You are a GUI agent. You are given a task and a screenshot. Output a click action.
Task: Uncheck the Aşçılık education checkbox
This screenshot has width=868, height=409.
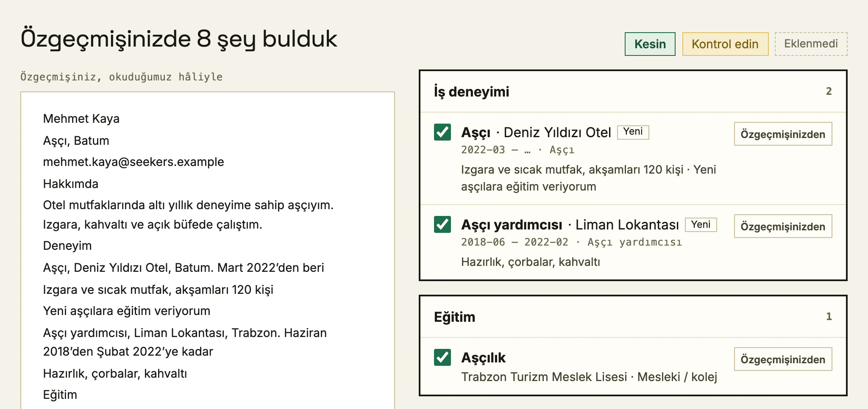tap(442, 357)
